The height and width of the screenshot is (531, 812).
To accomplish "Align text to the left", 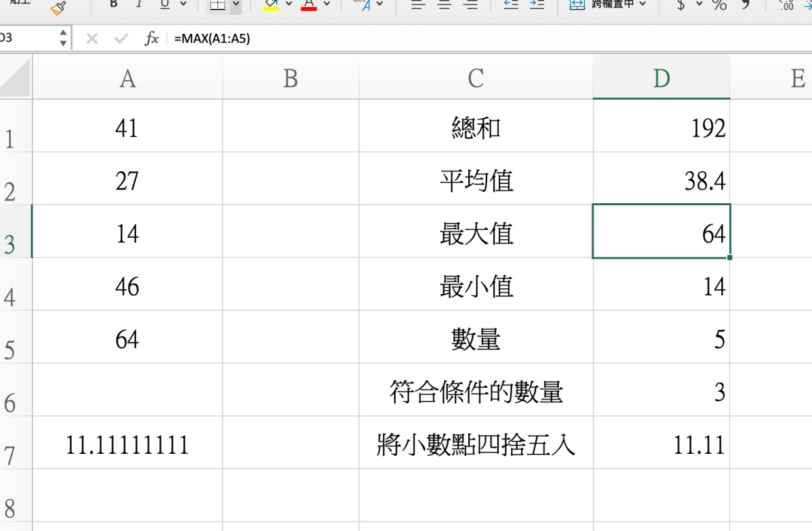I will (x=418, y=5).
